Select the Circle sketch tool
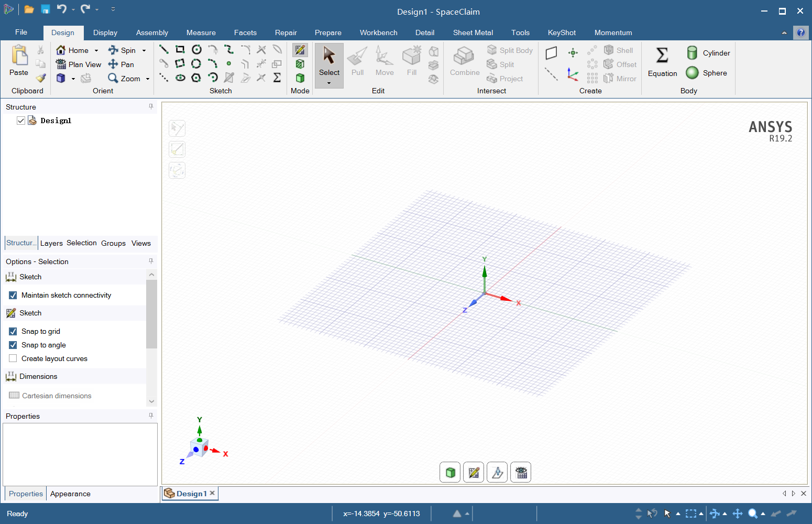 pyautogui.click(x=197, y=49)
